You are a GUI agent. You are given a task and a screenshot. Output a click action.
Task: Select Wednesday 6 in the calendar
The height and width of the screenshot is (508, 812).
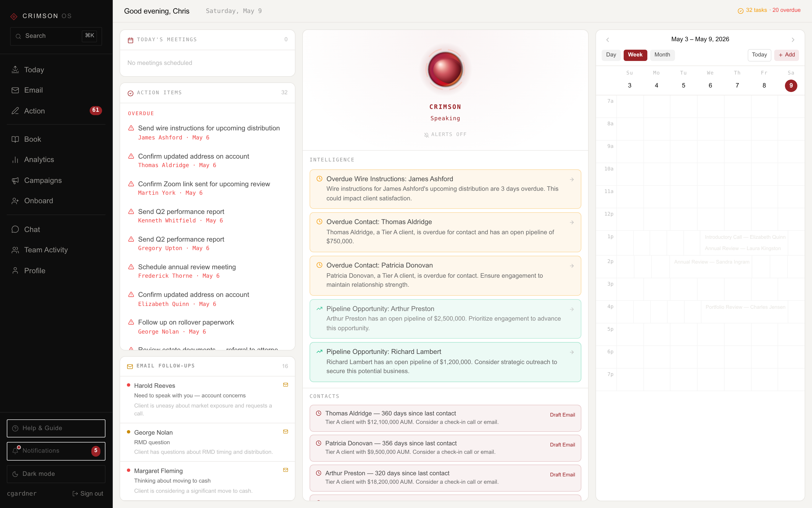pos(710,85)
